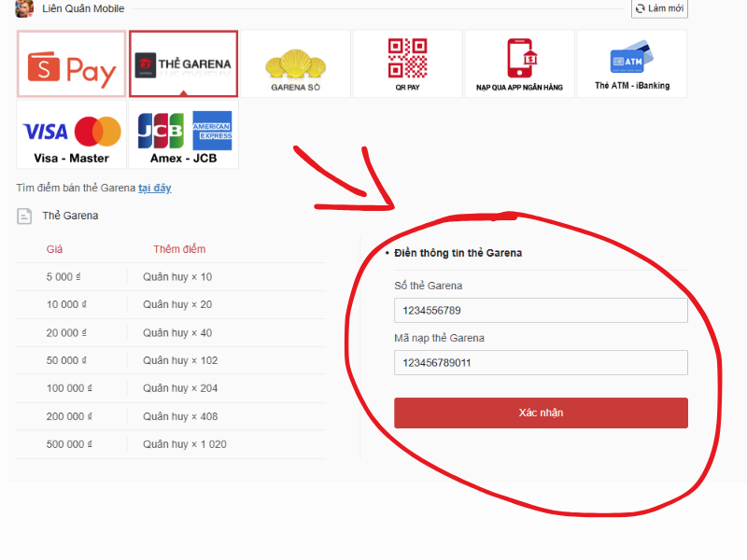Click the 'Quân huy × 40' cell
The width and height of the screenshot is (747, 560).
coord(177,333)
